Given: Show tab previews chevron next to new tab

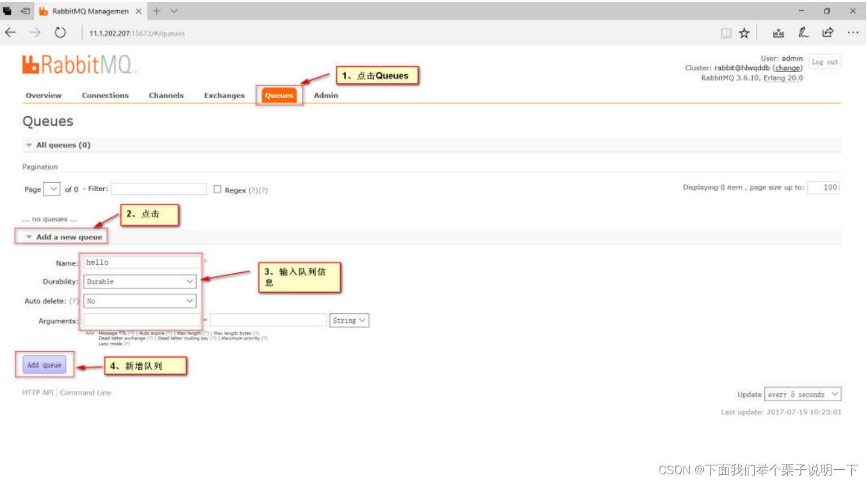Looking at the screenshot, I should point(174,11).
